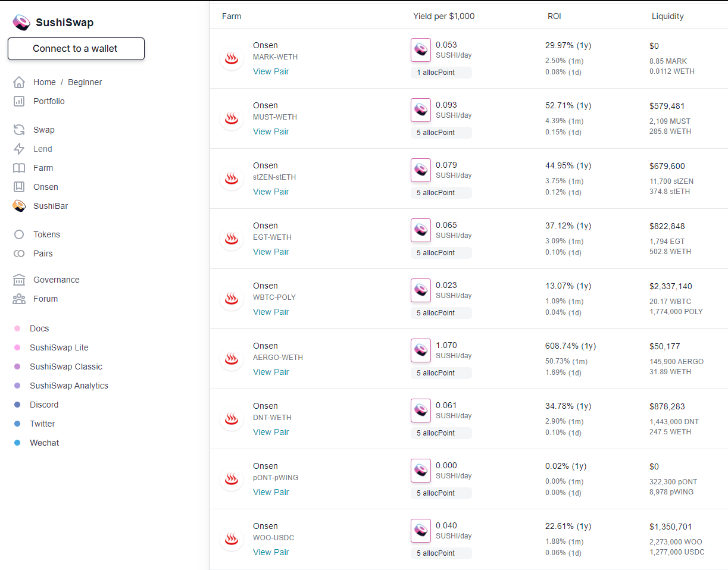Click the 608.74% (1y) ROI value

pos(570,346)
